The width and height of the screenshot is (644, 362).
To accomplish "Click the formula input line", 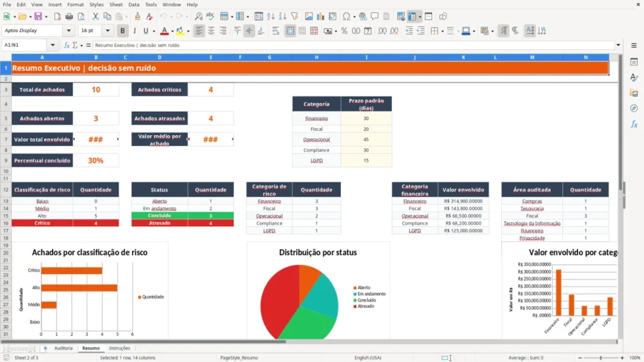I will pyautogui.click(x=353, y=45).
